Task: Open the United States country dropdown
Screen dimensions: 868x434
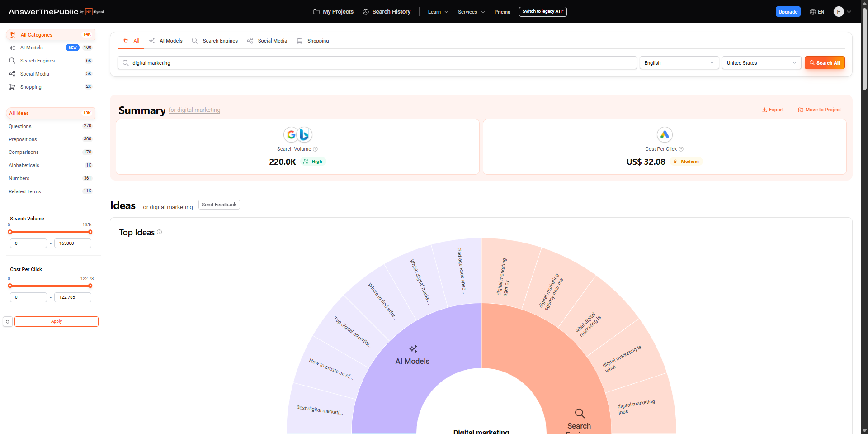Action: tap(761, 63)
